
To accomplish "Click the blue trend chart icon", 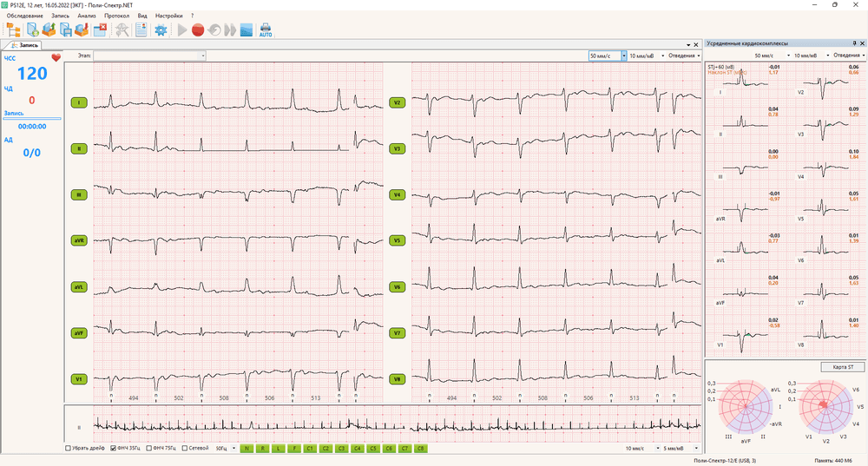I will pos(247,30).
